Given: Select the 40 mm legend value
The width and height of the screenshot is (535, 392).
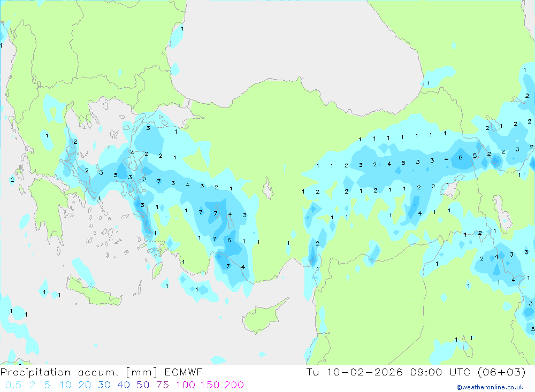Looking at the screenshot, I should click(124, 385).
